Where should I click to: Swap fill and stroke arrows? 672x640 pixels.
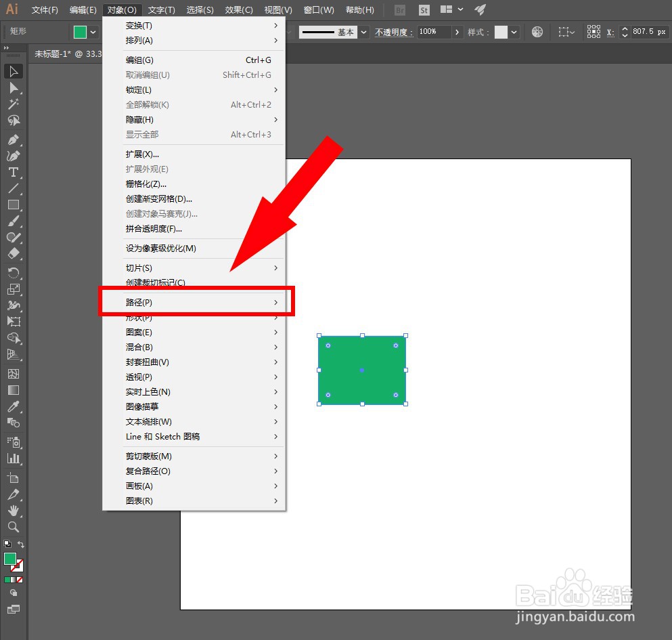(x=20, y=544)
